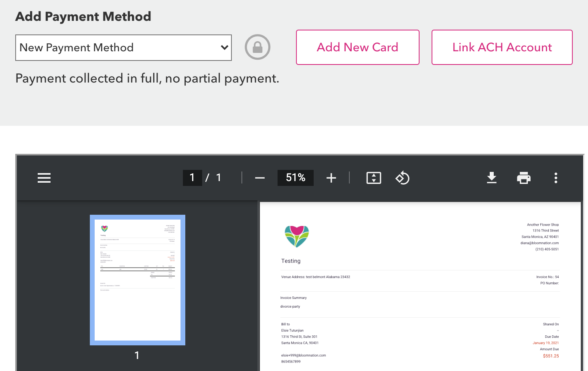Click the 'Invoice No.: 54' text
The width and height of the screenshot is (588, 371).
click(x=547, y=277)
